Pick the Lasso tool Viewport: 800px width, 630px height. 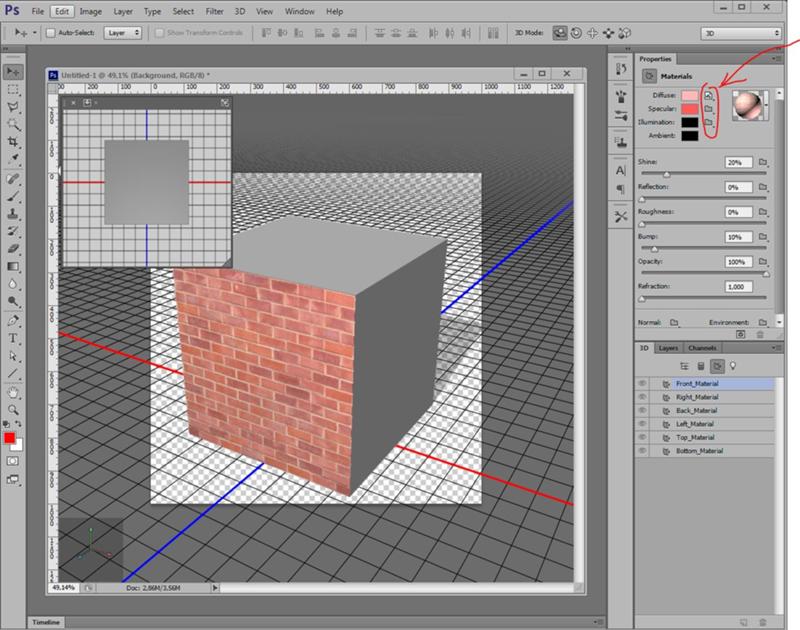click(14, 106)
